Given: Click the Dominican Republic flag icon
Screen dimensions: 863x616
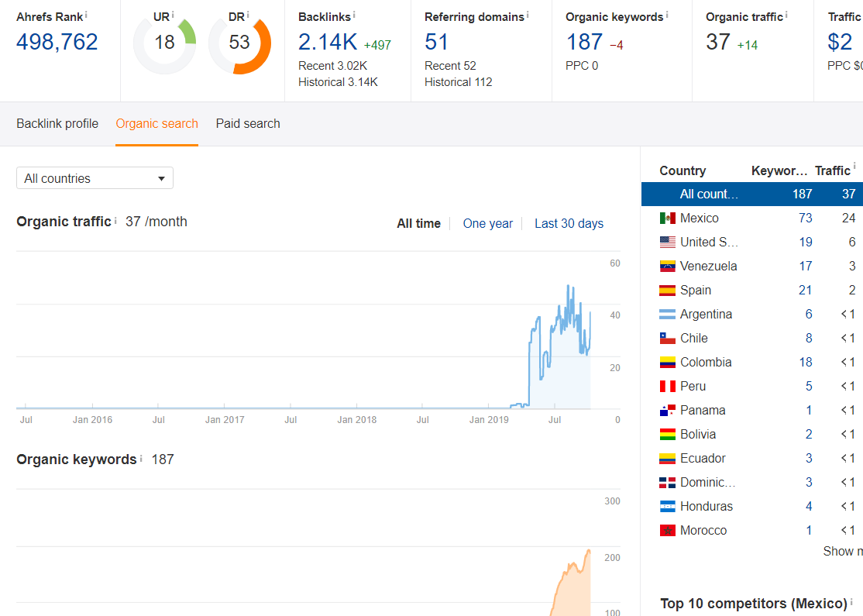Looking at the screenshot, I should point(667,483).
